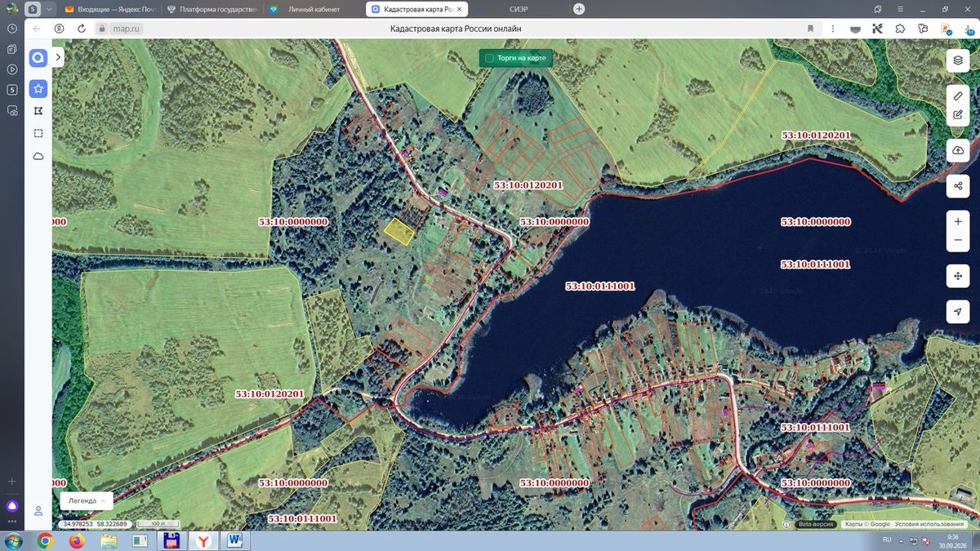Click the cloud upload icon

[x=958, y=150]
